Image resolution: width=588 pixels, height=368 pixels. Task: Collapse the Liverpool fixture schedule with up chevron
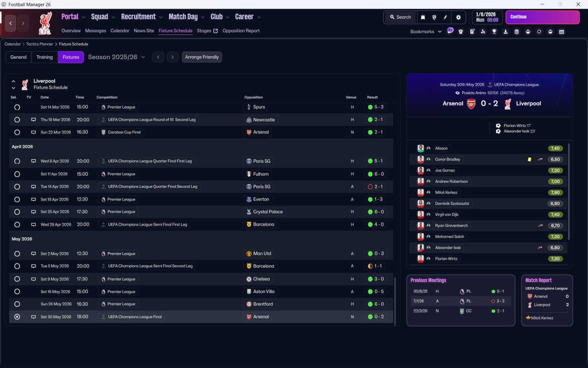[14, 81]
